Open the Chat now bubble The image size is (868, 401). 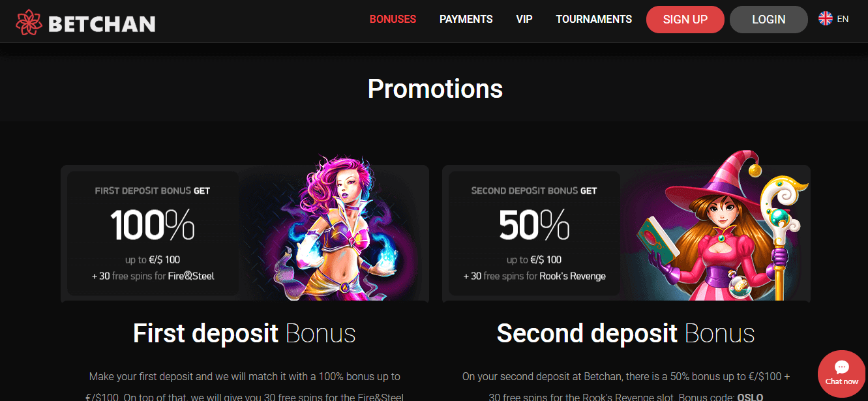(842, 374)
